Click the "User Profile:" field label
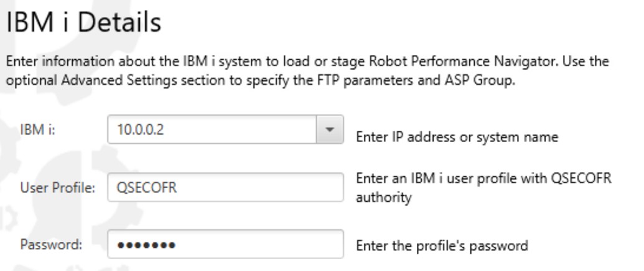644x271 pixels. click(57, 188)
